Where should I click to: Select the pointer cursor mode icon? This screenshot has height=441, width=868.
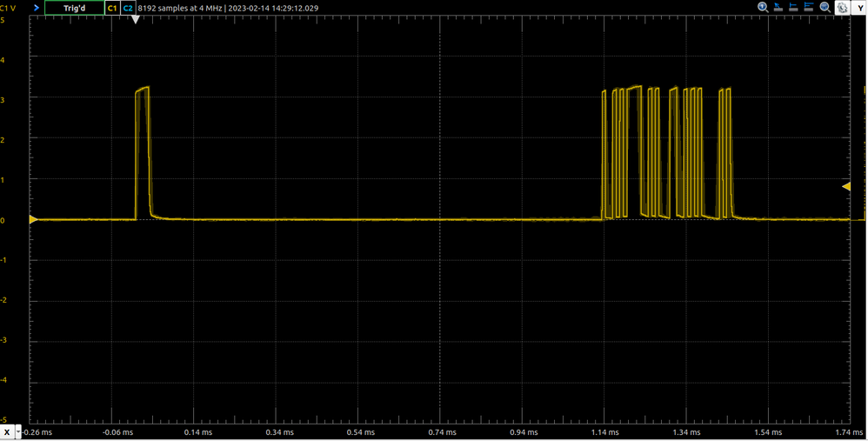tap(778, 7)
